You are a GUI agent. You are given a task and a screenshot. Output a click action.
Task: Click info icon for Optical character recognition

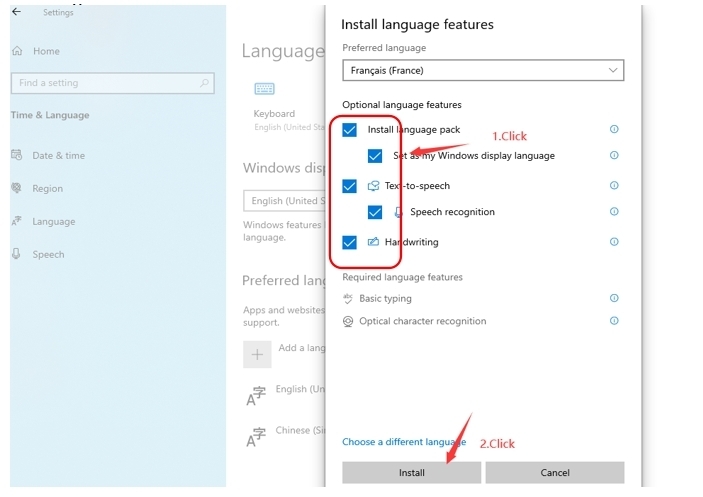point(614,321)
